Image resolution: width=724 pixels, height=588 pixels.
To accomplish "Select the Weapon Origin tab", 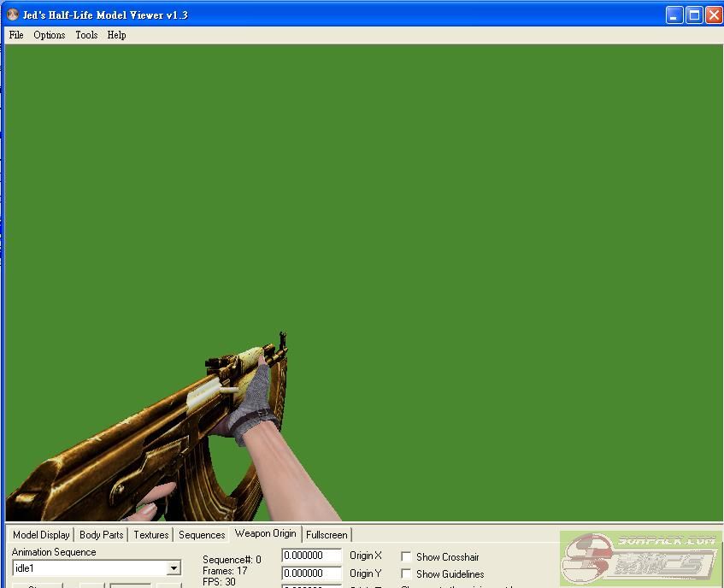I will click(265, 533).
